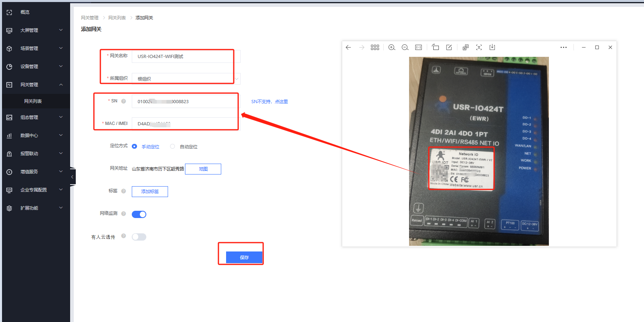
Task: Translate text in the image
Action: pyautogui.click(x=465, y=48)
